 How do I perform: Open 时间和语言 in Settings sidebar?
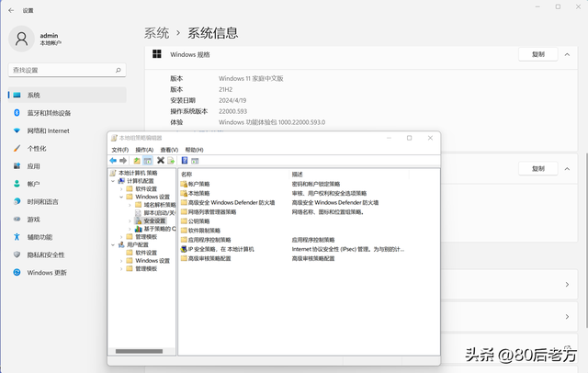point(67,202)
